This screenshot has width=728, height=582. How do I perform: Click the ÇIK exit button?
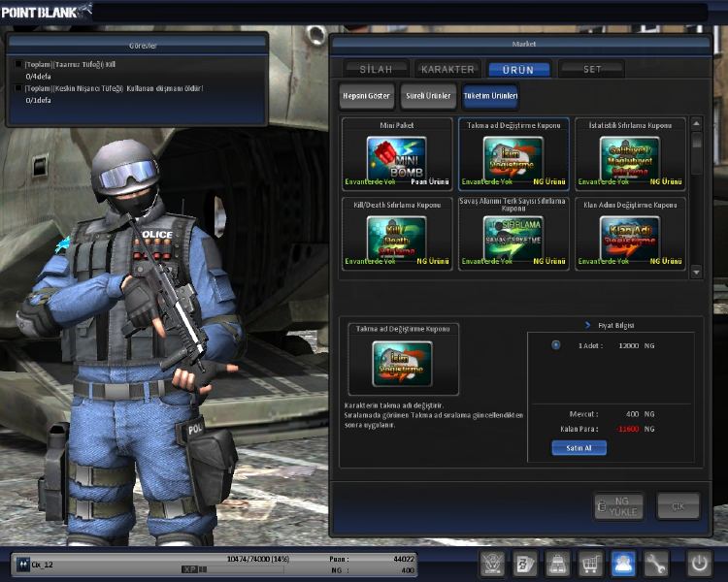point(678,506)
